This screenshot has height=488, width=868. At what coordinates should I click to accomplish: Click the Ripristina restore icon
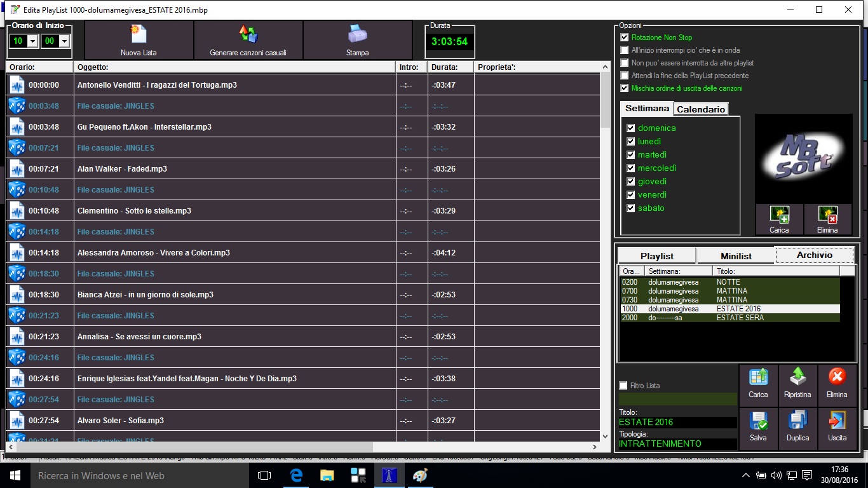797,379
